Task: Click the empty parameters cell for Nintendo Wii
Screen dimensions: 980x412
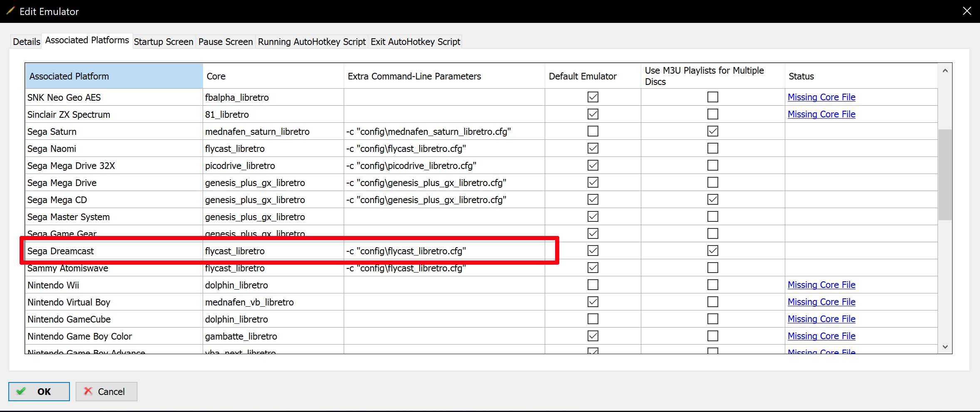Action: (444, 285)
